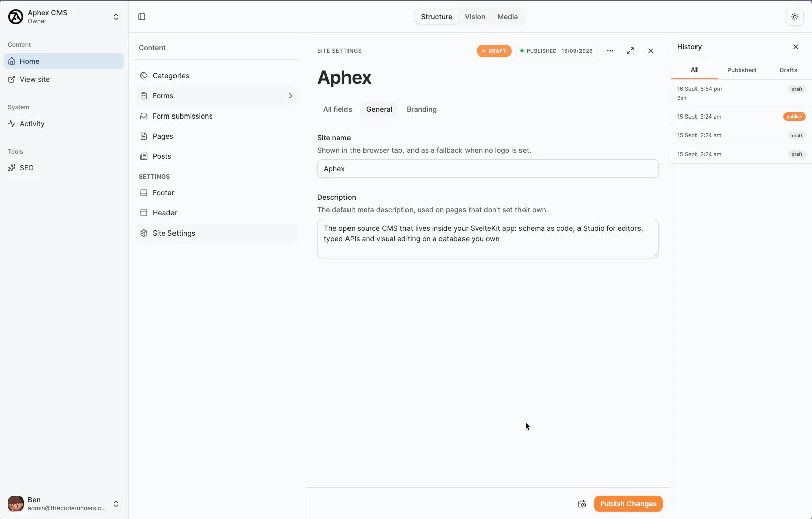Switch to the Structure tab

pos(437,17)
